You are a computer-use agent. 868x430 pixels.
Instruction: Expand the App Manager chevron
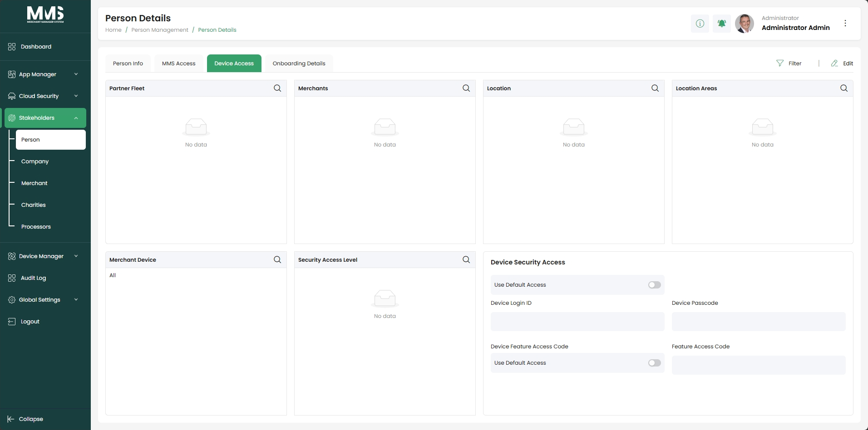click(x=76, y=74)
